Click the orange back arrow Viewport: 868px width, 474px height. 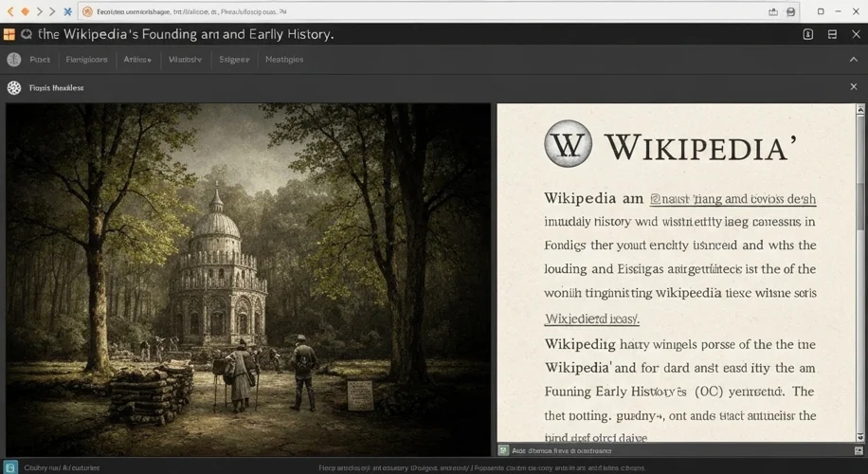10,11
